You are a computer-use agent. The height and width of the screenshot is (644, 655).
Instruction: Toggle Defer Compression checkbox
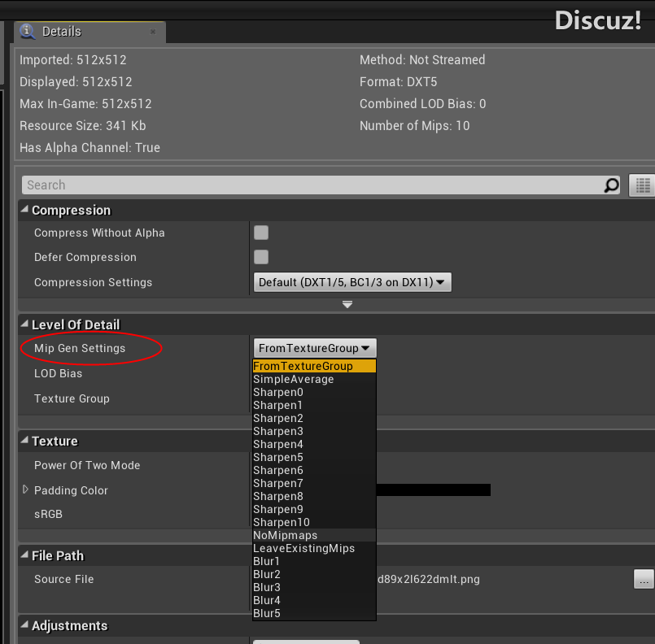(x=261, y=257)
